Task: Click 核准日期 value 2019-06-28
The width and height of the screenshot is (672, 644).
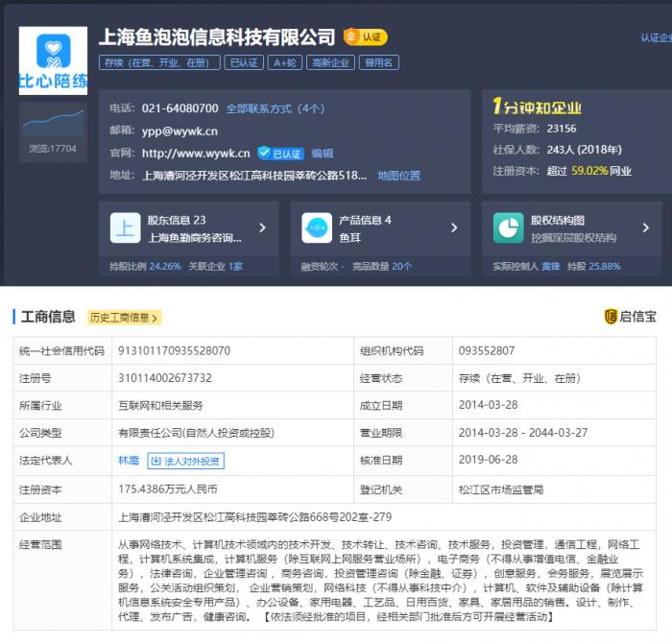Action: [488, 460]
